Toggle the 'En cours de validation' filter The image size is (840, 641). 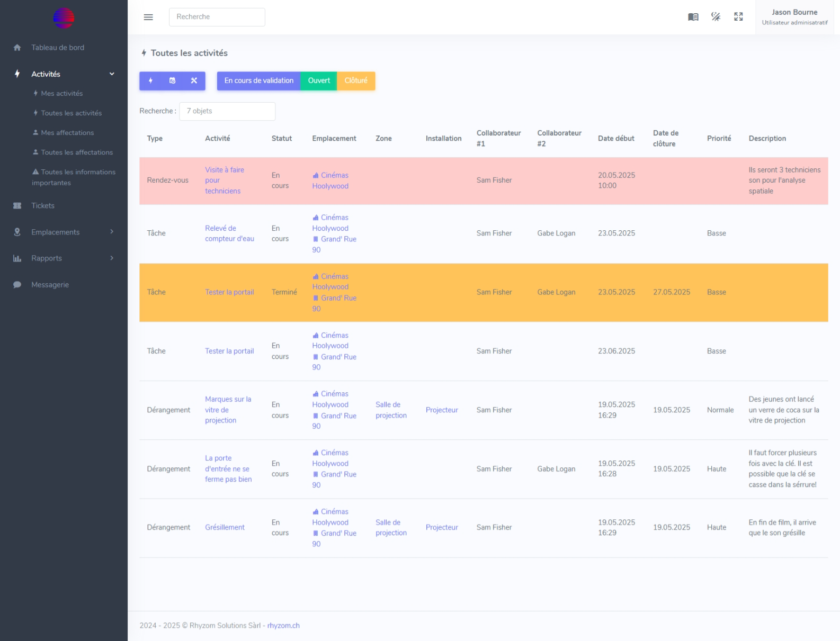pyautogui.click(x=258, y=81)
